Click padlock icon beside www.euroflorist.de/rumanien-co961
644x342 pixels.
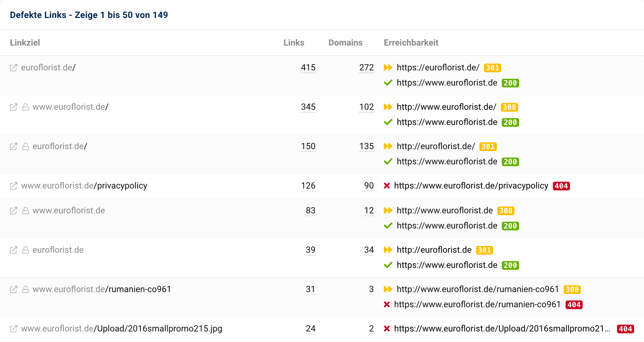(26, 289)
